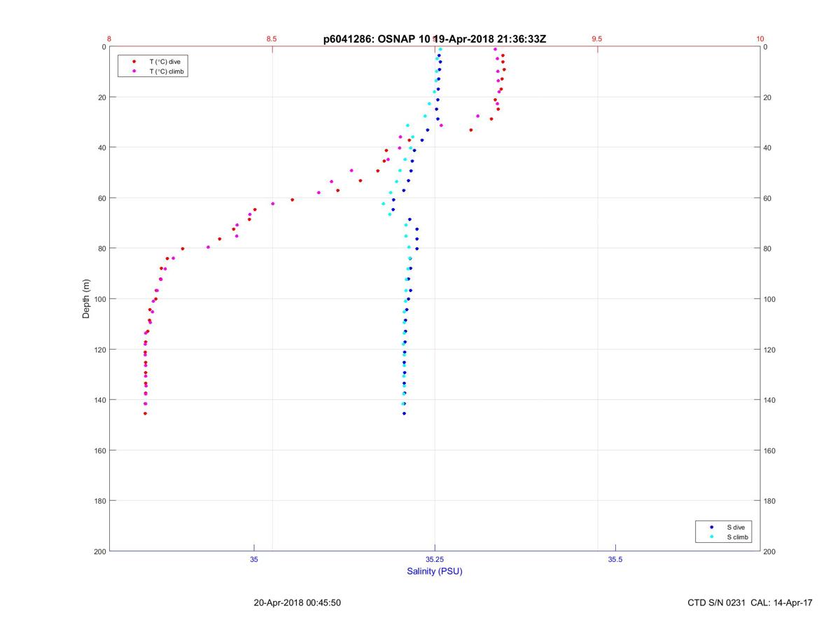The height and width of the screenshot is (620, 840).
Task: Click the plot title p6041286: OSNAP 10
Action: [x=377, y=39]
